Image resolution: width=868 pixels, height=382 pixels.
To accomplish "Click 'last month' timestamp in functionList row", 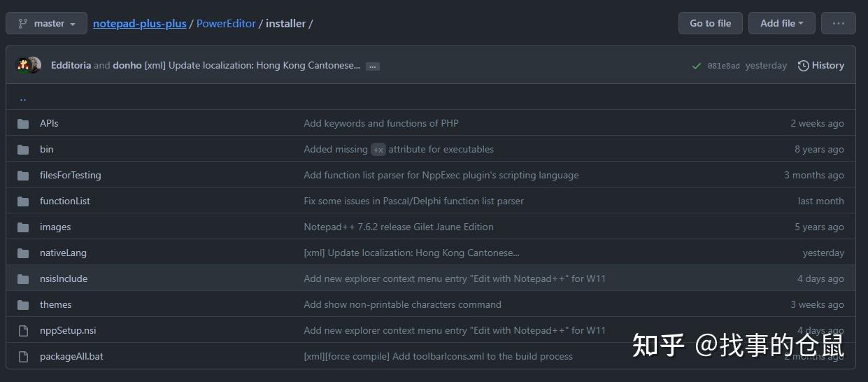I will click(x=821, y=201).
